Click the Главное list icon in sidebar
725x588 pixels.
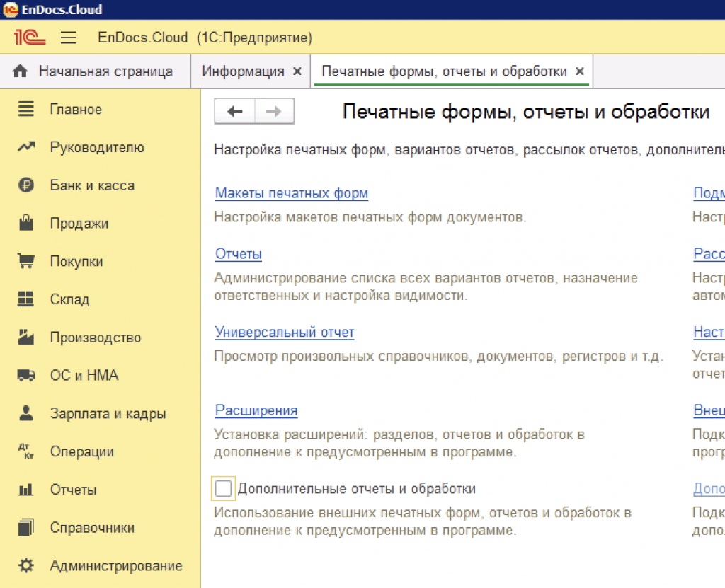(x=26, y=109)
